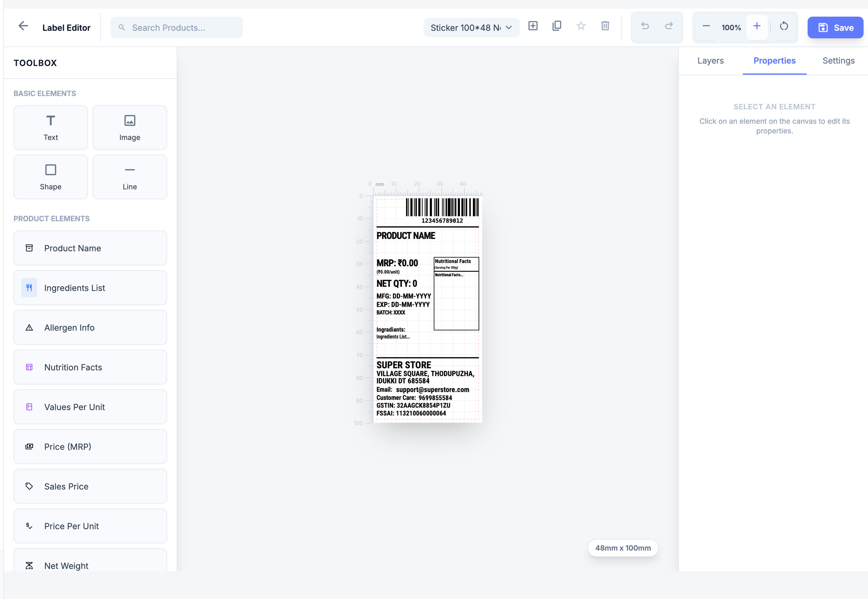Redo the last undone change

(669, 26)
